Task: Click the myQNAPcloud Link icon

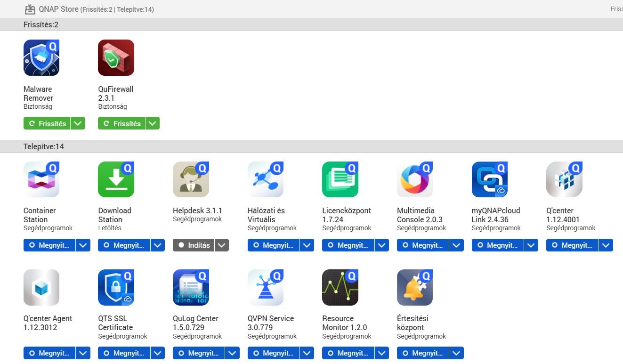Action: click(490, 179)
